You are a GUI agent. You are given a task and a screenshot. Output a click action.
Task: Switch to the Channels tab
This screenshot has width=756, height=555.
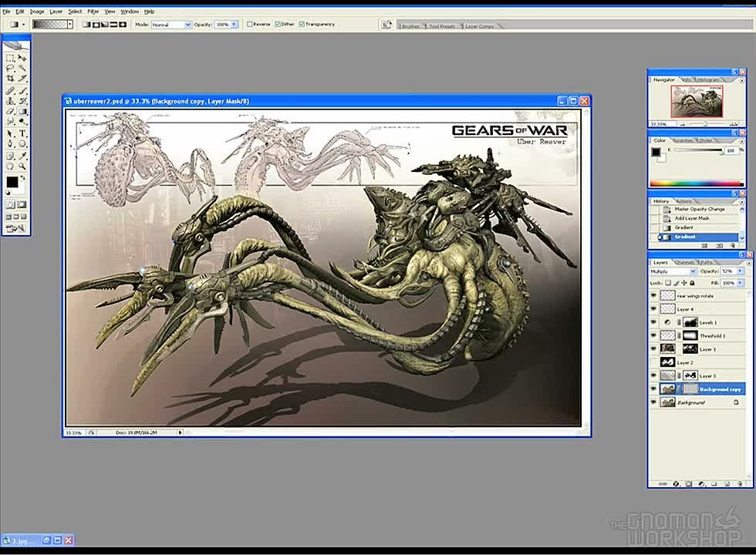coord(684,263)
